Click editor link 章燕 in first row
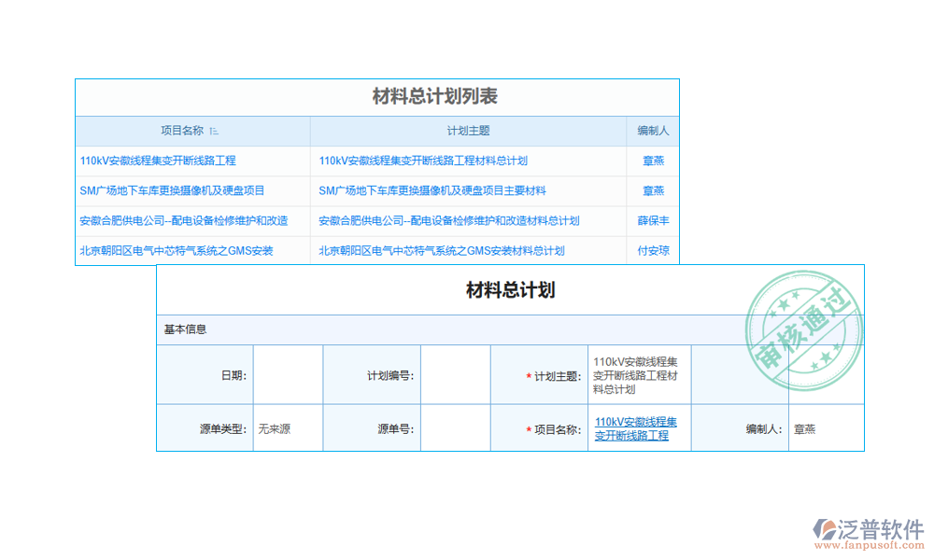Screen dimensions: 934x560 (652, 161)
